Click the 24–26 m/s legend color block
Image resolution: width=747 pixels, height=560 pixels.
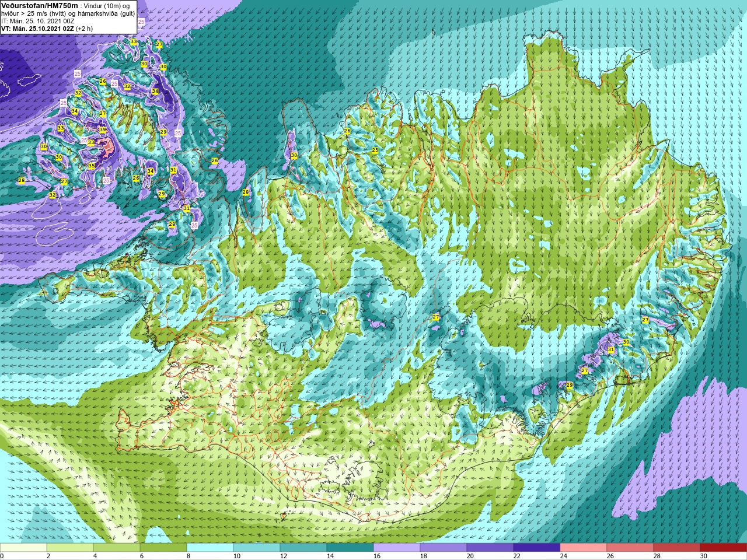(584, 548)
